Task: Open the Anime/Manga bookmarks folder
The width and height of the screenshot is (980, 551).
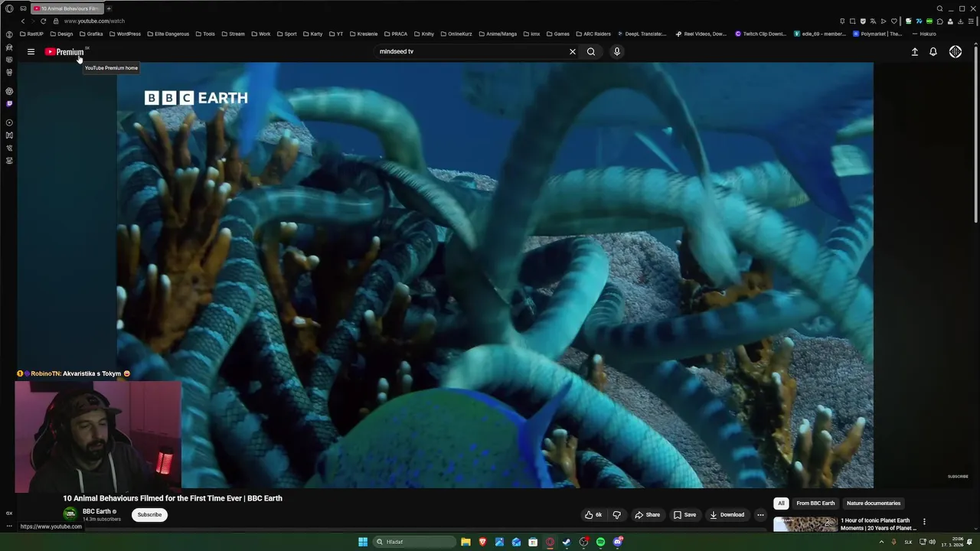Action: (x=497, y=34)
